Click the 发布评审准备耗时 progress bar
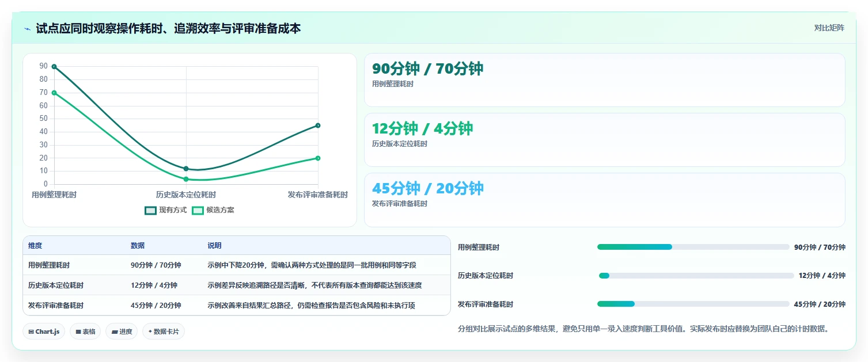 [x=693, y=304]
